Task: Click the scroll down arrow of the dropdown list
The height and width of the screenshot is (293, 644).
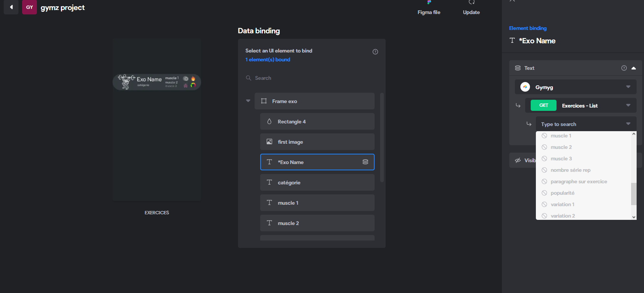Action: coord(634,217)
